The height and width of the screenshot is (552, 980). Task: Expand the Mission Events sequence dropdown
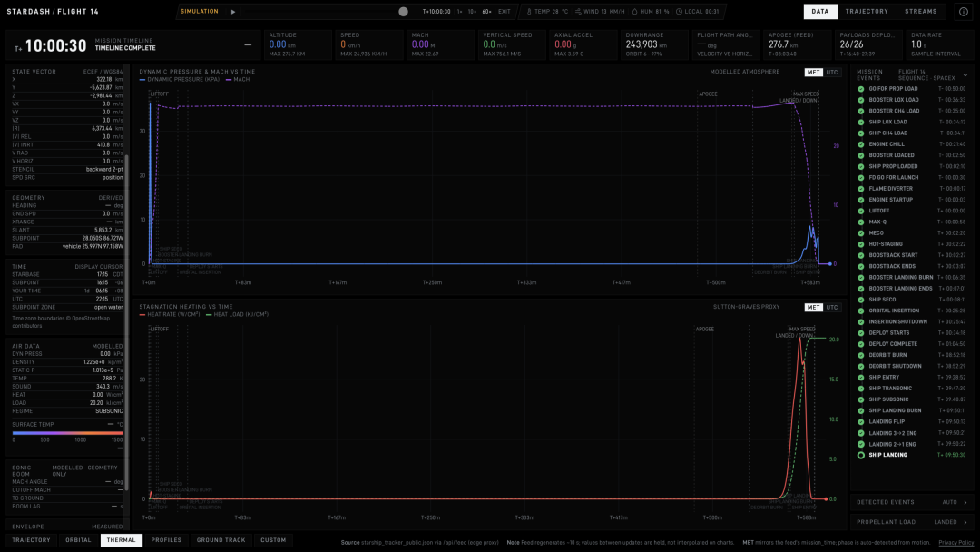[x=965, y=75]
